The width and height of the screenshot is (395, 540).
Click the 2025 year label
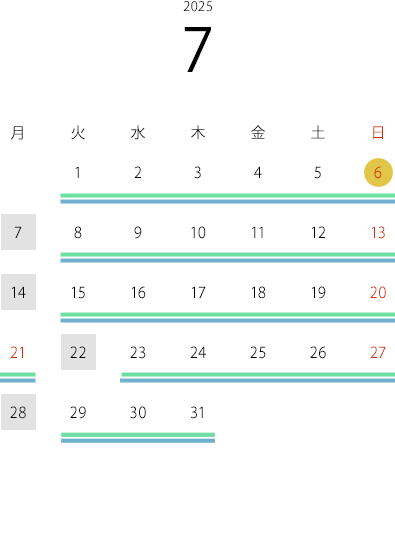198,7
